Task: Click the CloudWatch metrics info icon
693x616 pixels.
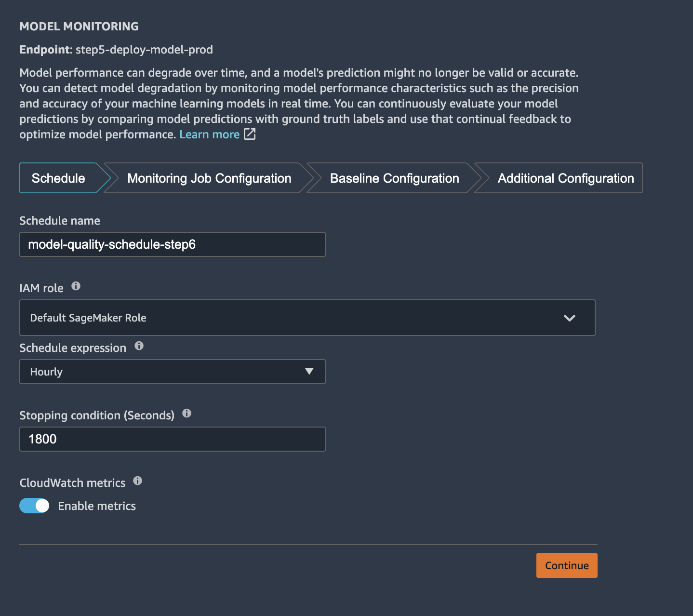Action: coord(137,481)
